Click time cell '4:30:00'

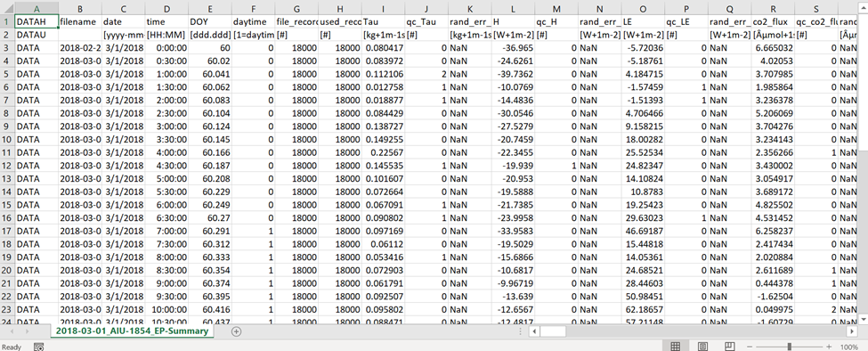coord(166,165)
